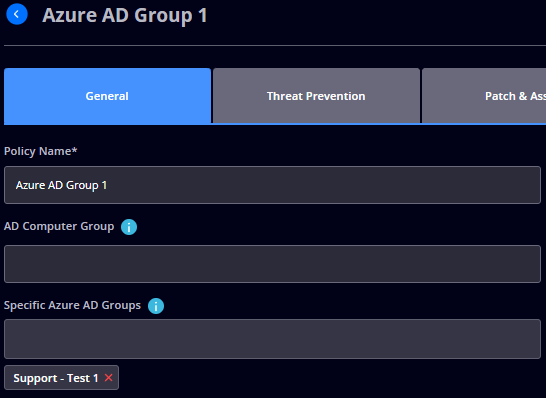The width and height of the screenshot is (546, 398).
Task: Open the AD Computer Group info icon
Action: click(x=129, y=227)
